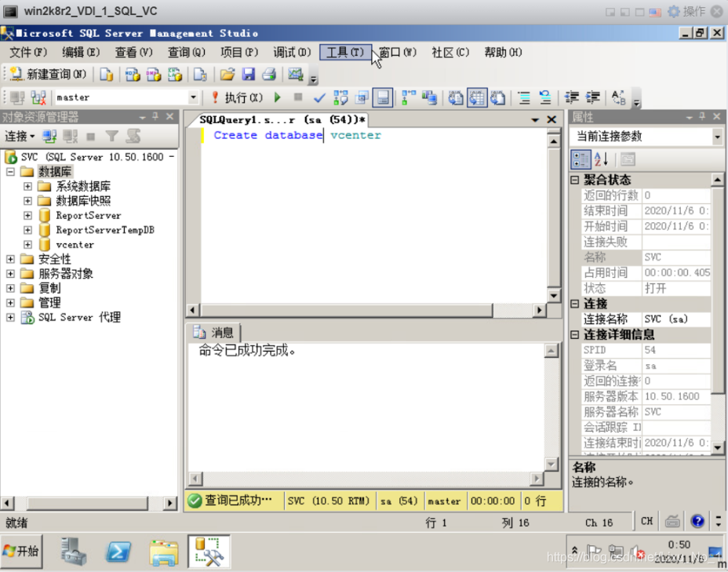Click the Open File folder icon
Image resolution: width=728 pixels, height=572 pixels.
227,75
